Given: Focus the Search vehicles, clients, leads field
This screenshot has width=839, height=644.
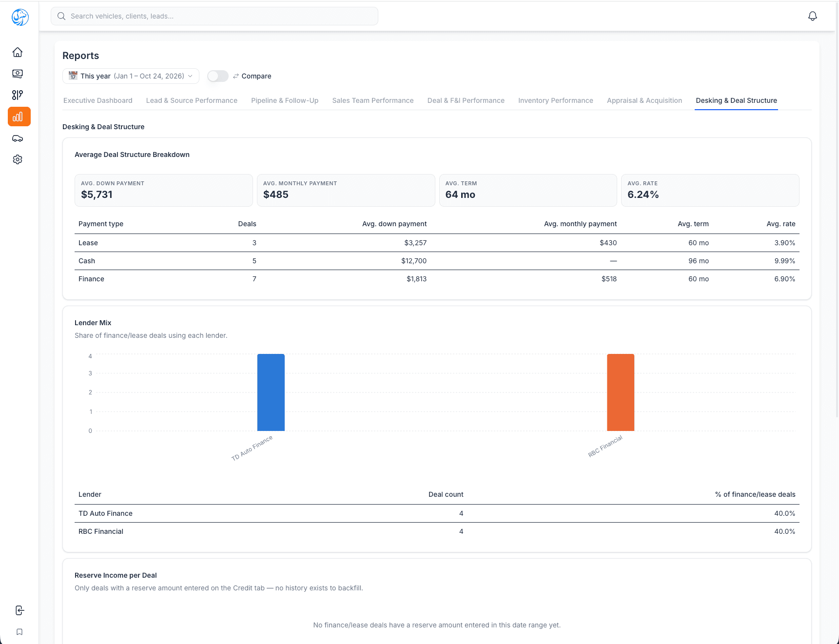Looking at the screenshot, I should tap(215, 16).
